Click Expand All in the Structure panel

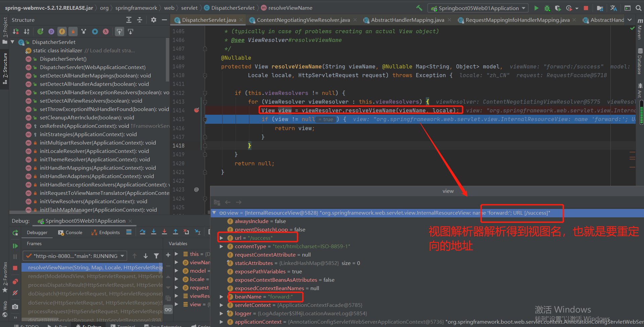coord(129,20)
